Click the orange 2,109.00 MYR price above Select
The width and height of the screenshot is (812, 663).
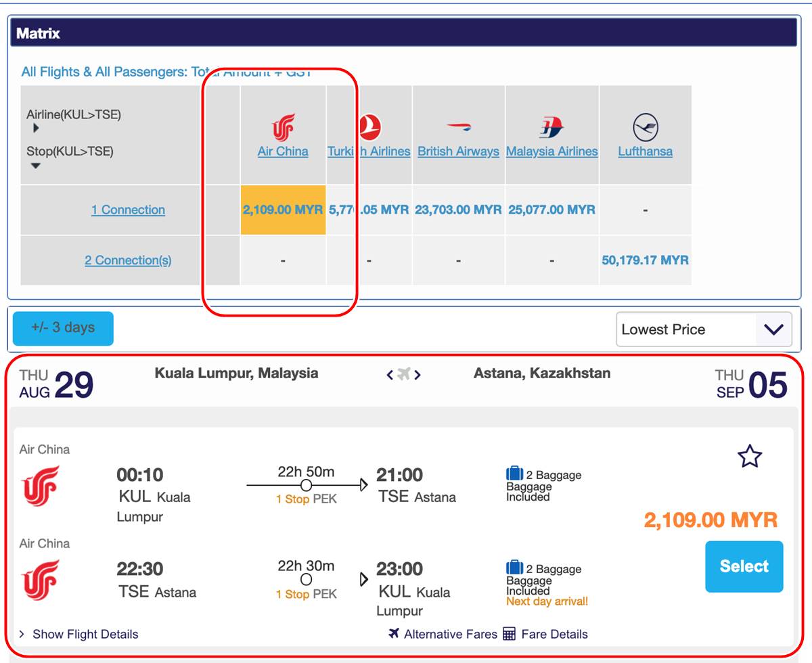710,520
